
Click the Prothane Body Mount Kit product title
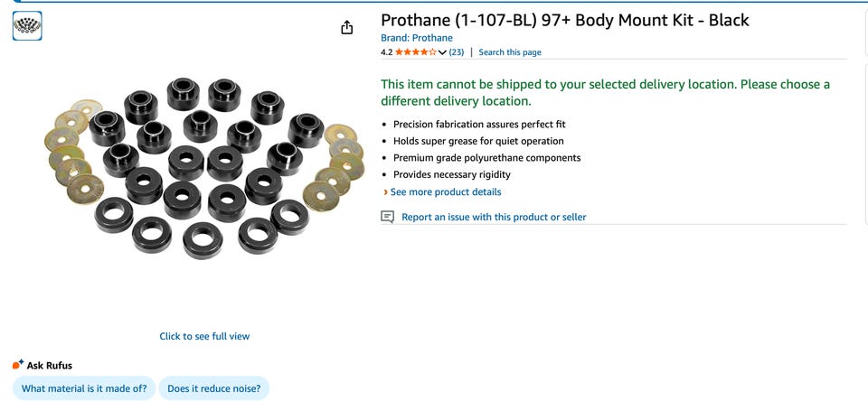click(x=564, y=20)
